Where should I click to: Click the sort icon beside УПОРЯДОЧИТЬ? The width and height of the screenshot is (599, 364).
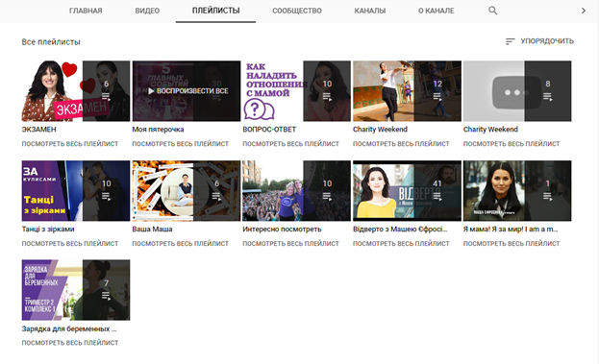510,41
